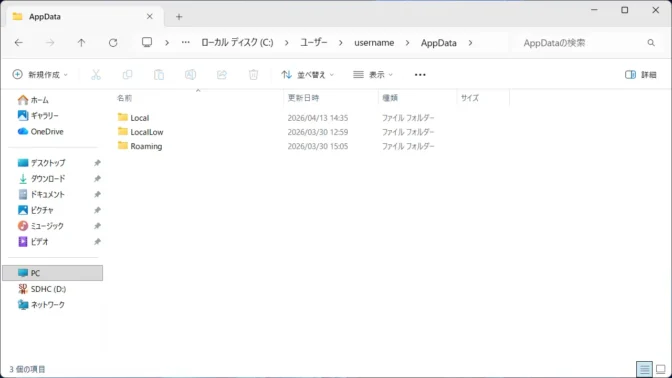Switch to details list view icon
Screen dimensions: 672x378
pyautogui.click(x=644, y=369)
